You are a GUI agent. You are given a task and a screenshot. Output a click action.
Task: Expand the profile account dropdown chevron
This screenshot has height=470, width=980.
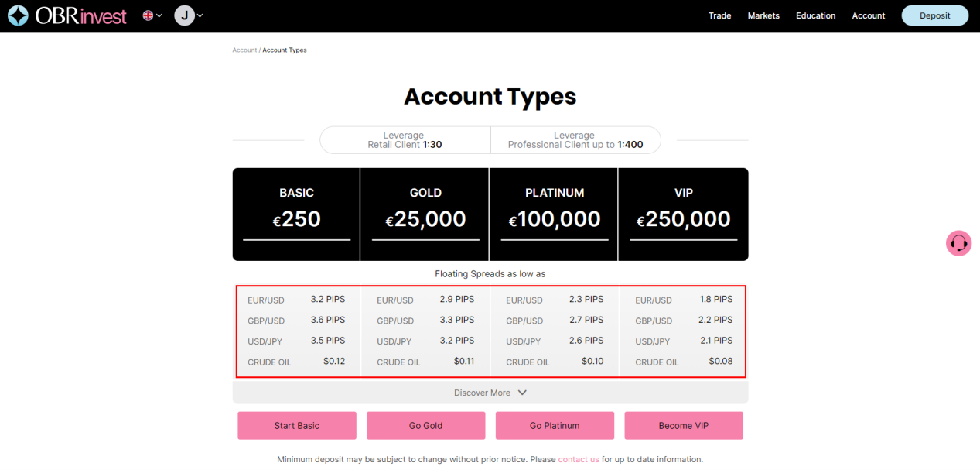[200, 15]
